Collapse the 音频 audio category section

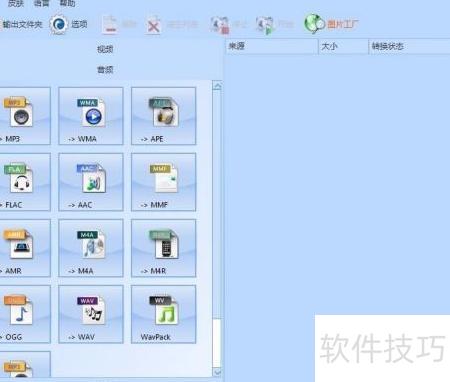click(105, 70)
